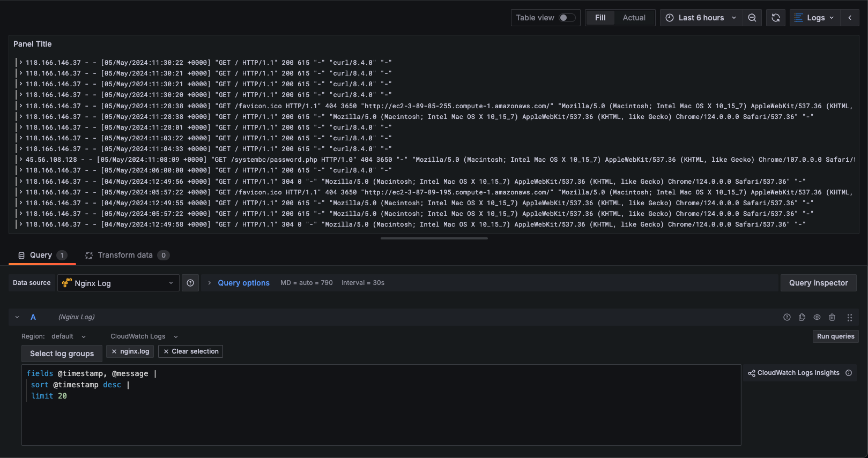
Task: Click Run queries button
Action: pos(835,336)
